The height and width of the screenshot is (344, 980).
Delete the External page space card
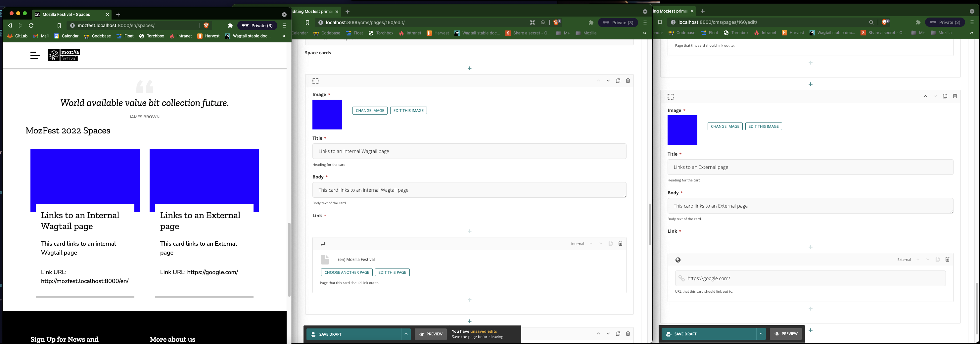pyautogui.click(x=955, y=96)
